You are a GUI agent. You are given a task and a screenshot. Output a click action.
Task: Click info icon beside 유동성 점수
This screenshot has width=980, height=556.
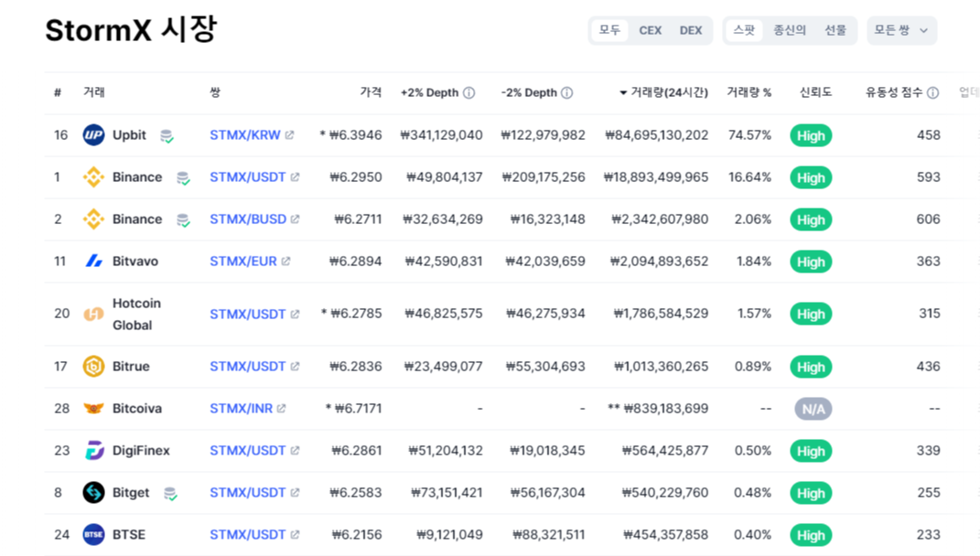pos(933,92)
